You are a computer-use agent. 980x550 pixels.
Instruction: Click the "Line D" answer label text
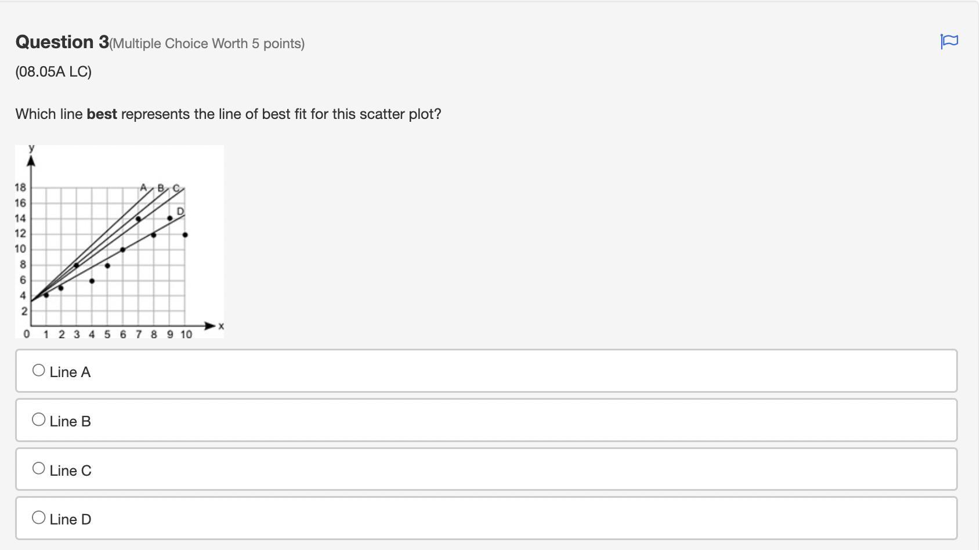(71, 520)
